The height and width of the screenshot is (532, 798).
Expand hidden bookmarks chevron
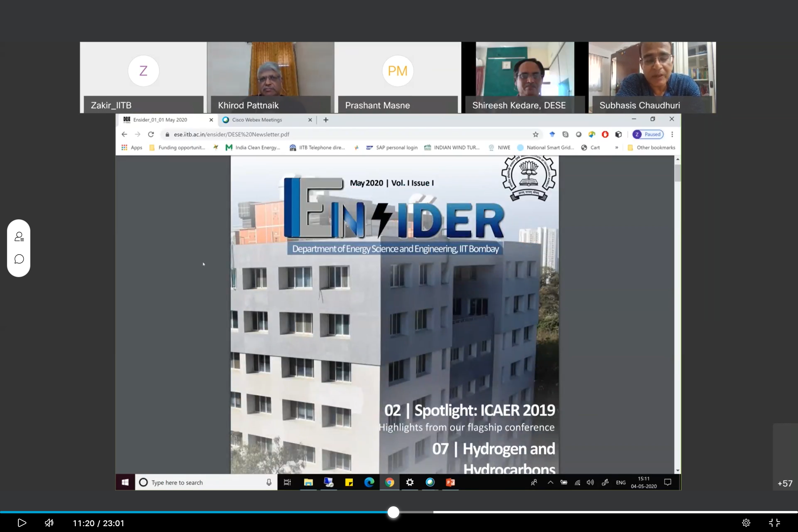point(617,148)
